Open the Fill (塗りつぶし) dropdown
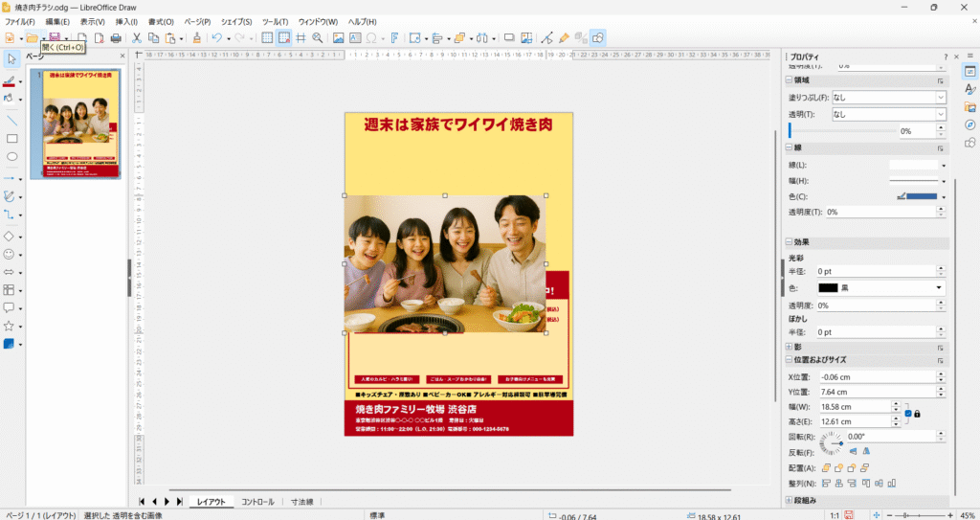 [x=889, y=98]
